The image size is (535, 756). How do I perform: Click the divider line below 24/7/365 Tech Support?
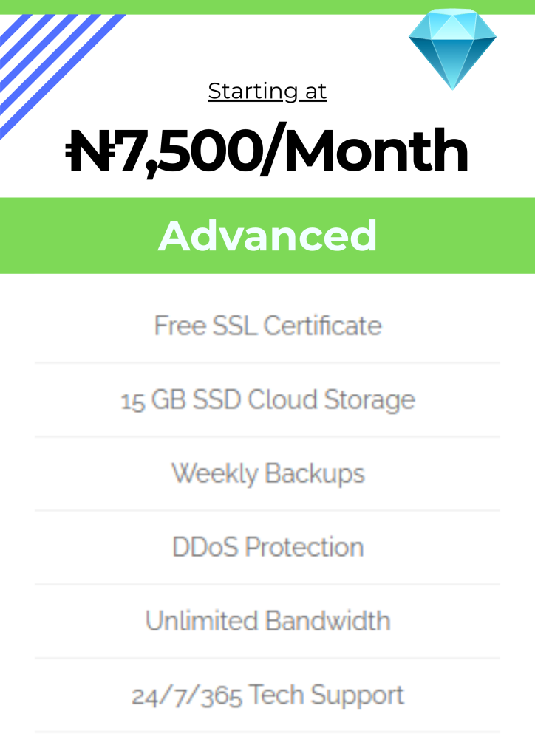pyautogui.click(x=267, y=732)
